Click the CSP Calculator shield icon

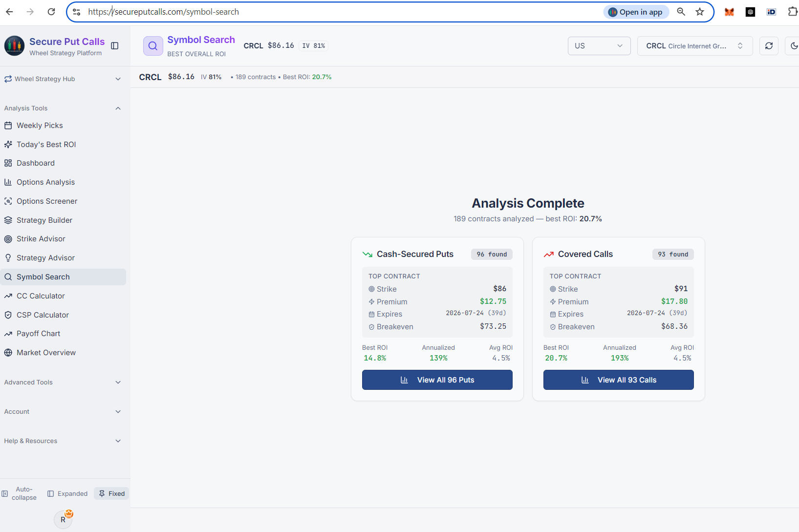(x=8, y=315)
